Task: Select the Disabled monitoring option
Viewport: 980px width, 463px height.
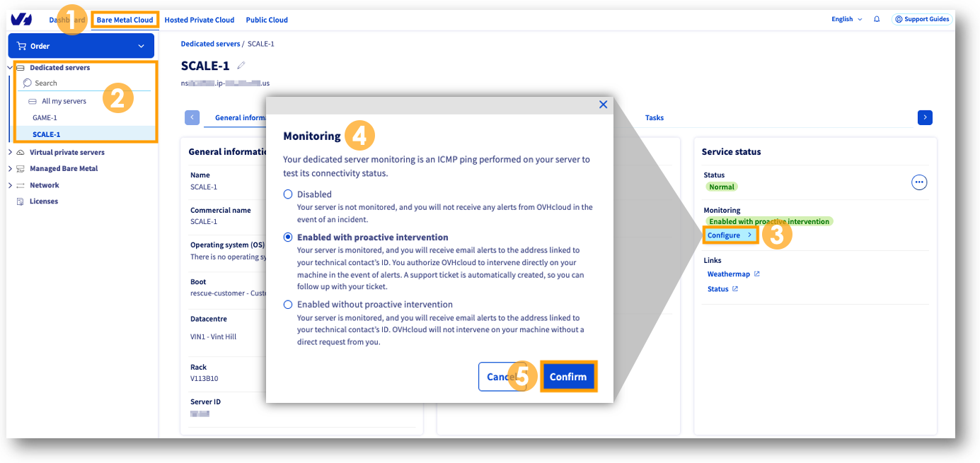Action: pyautogui.click(x=287, y=194)
